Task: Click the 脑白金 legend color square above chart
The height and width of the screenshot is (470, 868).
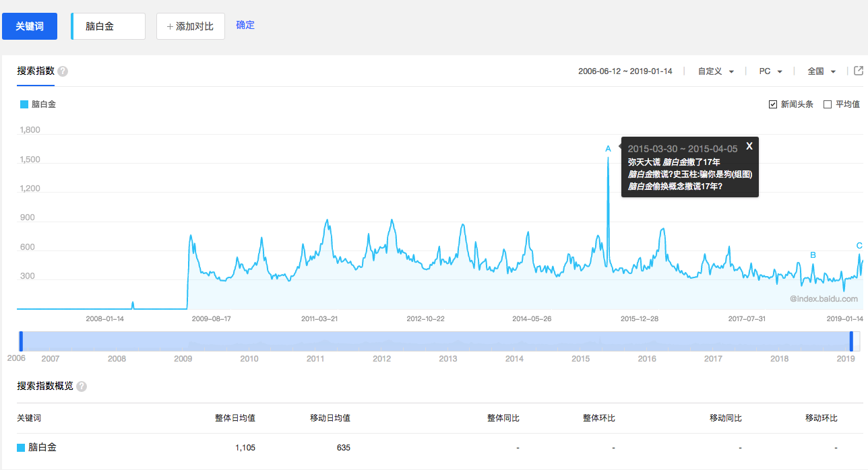Action: coord(24,104)
